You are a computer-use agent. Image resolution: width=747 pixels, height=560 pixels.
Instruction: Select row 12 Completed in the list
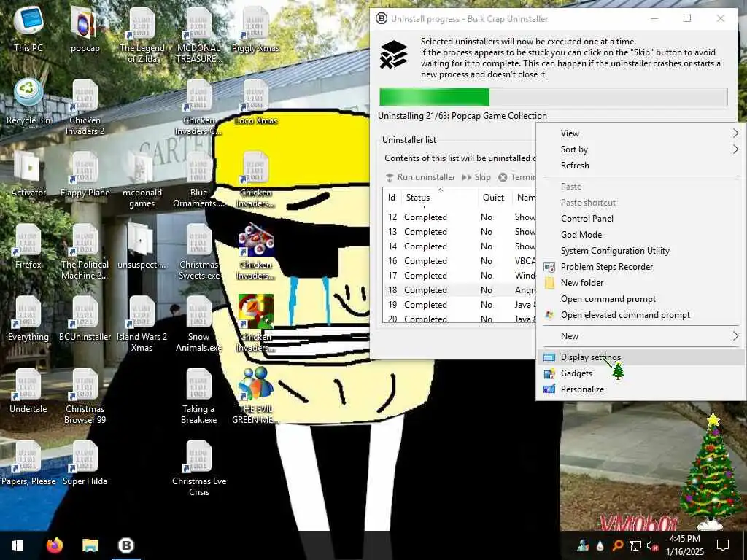point(460,217)
